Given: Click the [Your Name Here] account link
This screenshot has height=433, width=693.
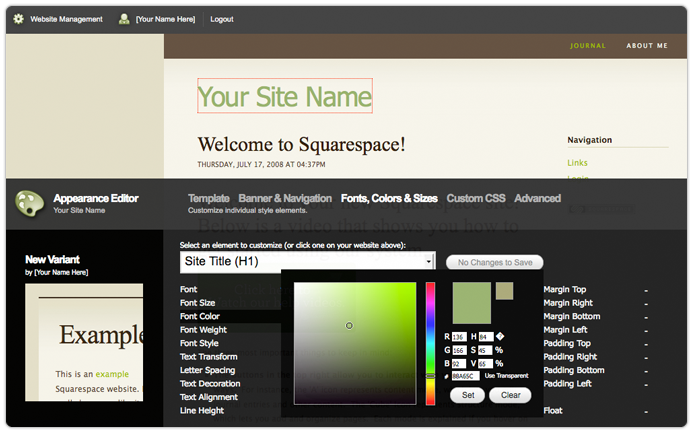Looking at the screenshot, I should coord(165,19).
